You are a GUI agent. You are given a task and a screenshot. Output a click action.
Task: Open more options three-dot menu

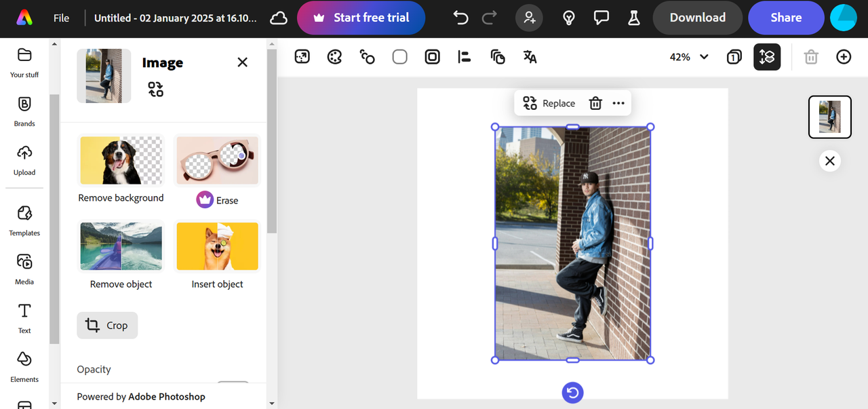tap(618, 103)
